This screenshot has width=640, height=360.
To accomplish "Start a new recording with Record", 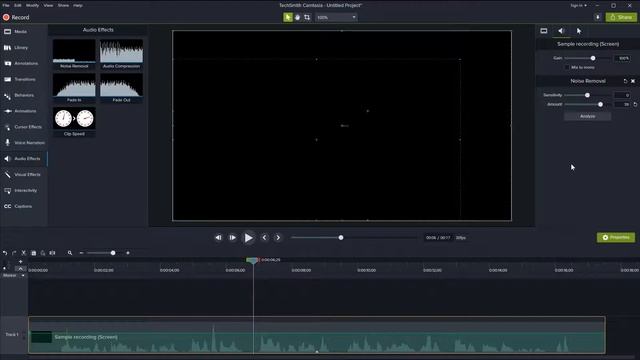I will 16,17.
